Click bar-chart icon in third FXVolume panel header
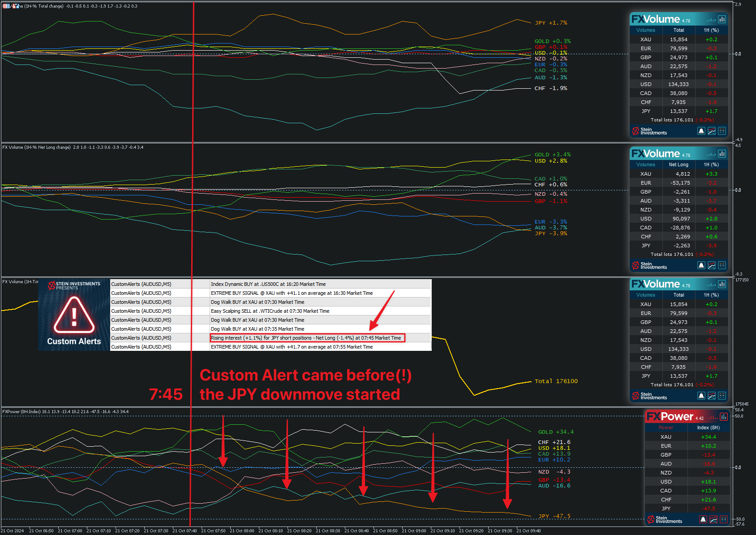The height and width of the screenshot is (535, 756). tap(722, 284)
